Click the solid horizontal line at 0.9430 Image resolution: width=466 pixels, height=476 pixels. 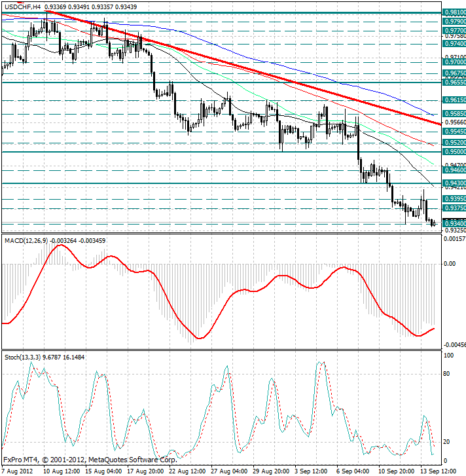pos(221,183)
